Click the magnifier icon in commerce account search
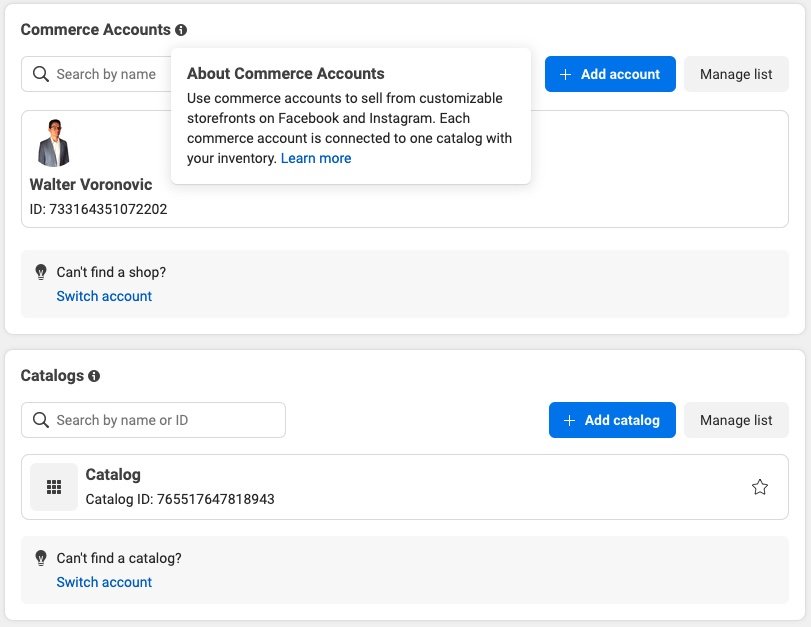Screen dimensions: 811x627 coord(41,74)
